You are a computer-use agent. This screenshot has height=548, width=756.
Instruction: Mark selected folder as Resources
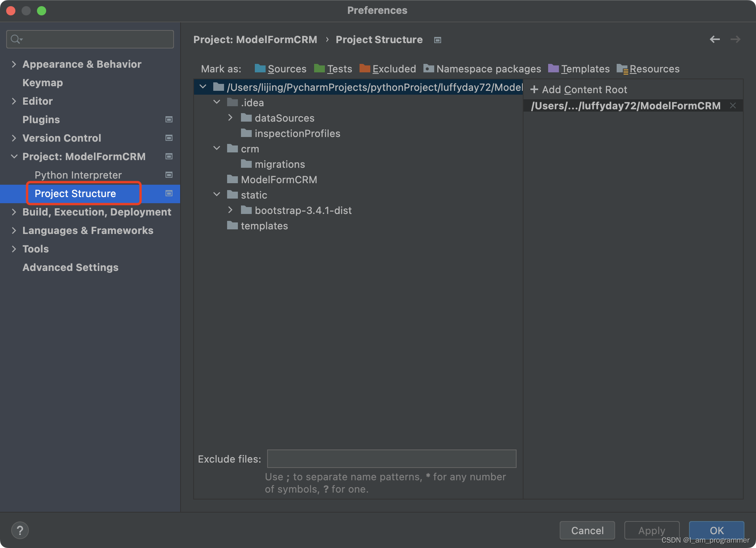(654, 68)
